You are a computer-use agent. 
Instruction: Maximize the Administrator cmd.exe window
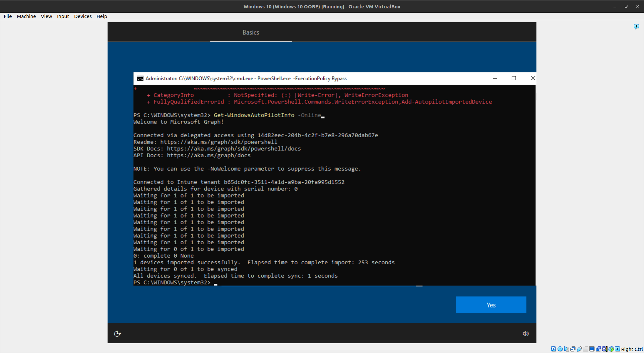point(514,78)
